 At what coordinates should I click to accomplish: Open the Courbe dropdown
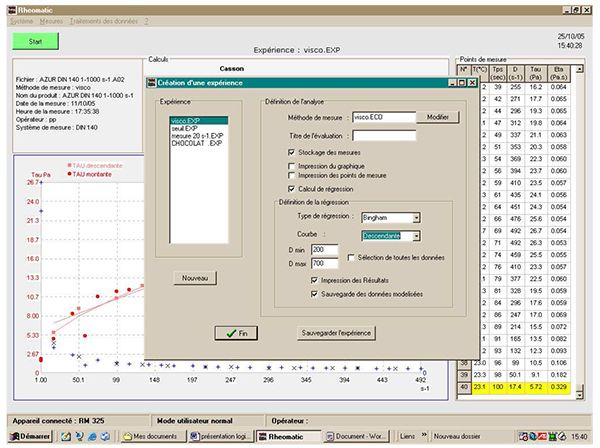click(x=416, y=236)
